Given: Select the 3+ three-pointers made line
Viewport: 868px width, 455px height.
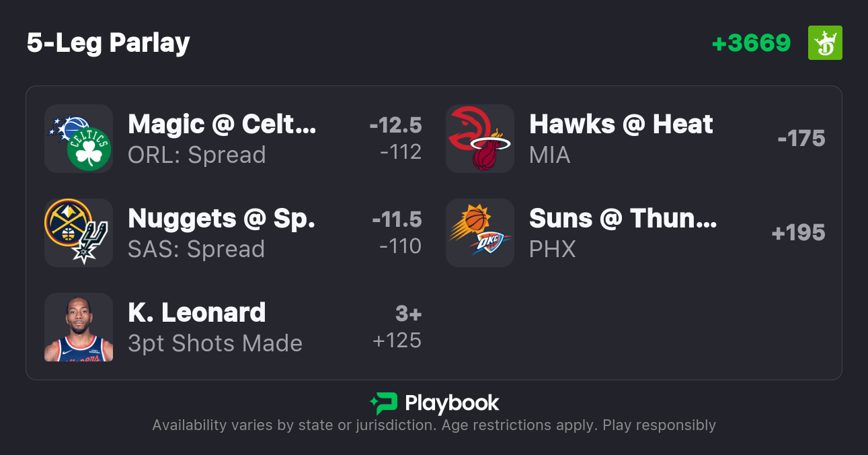Looking at the screenshot, I should 408,314.
